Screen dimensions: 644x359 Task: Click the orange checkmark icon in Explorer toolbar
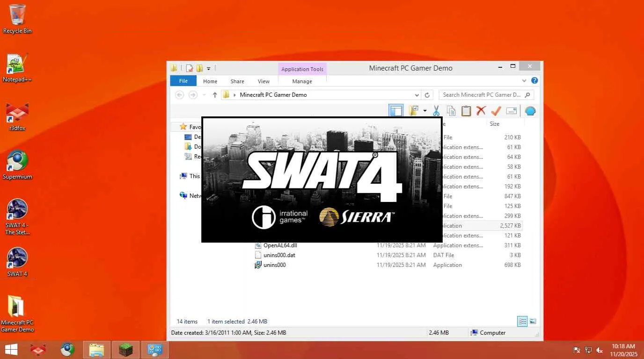pos(496,111)
